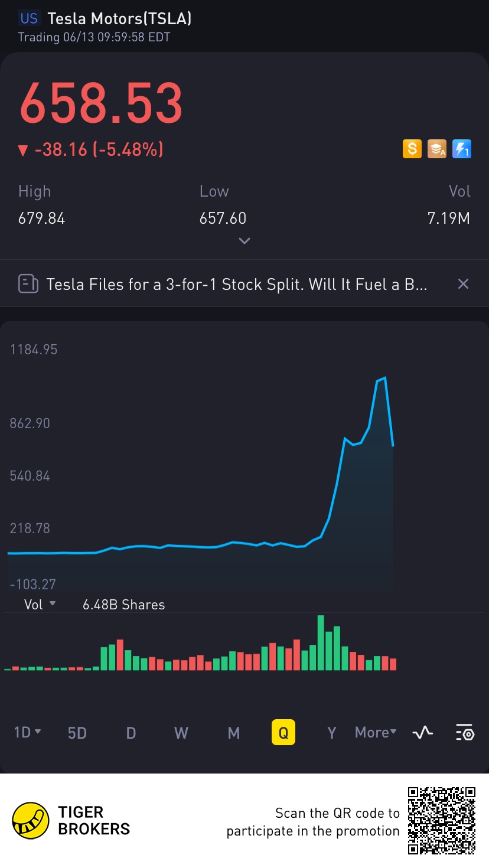The height and width of the screenshot is (868, 489).
Task: Tap the US market flag badge
Action: (29, 19)
